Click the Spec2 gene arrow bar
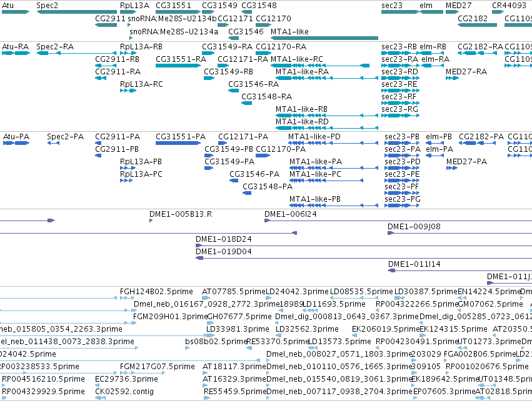This screenshot has height=401, width=532. [x=77, y=12]
